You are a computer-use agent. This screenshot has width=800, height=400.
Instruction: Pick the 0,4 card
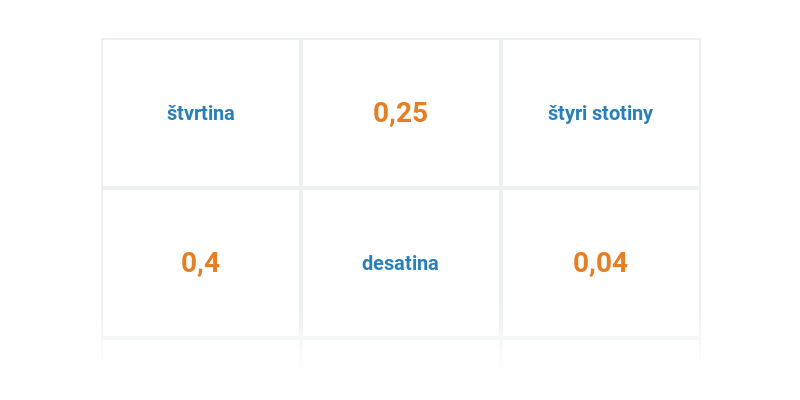(x=201, y=263)
